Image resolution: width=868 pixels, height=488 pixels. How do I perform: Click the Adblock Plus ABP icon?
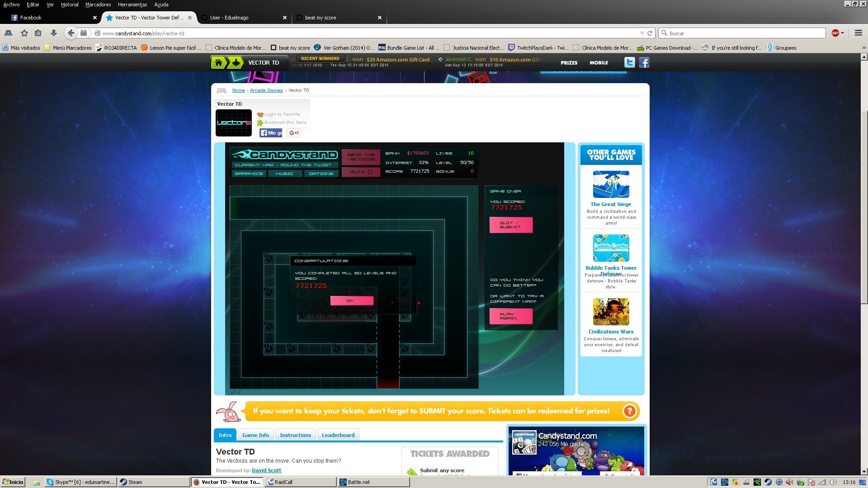[x=835, y=33]
